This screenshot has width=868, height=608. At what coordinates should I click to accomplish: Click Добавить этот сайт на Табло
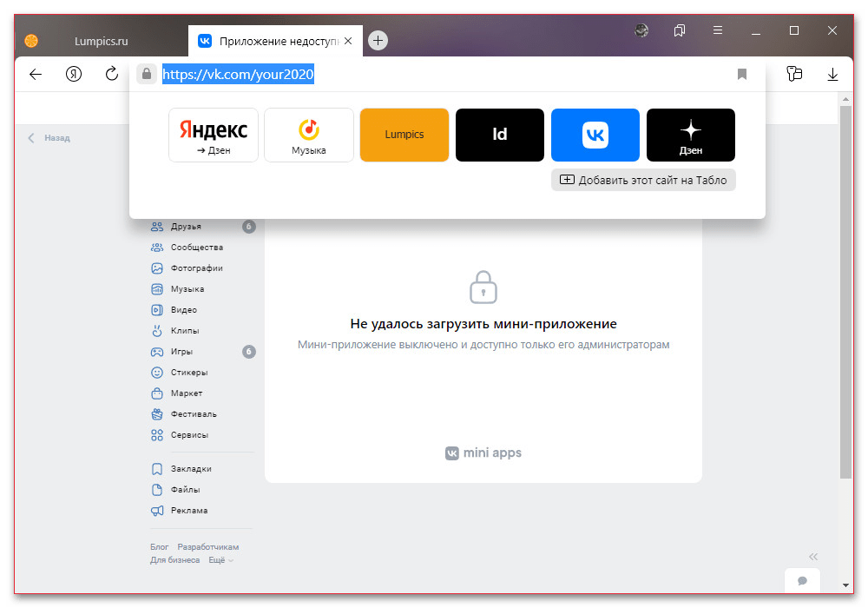pos(643,180)
